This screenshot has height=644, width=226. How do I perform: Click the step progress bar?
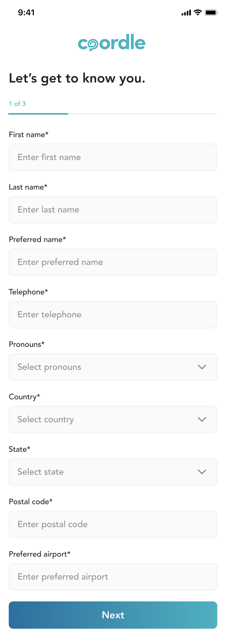(113, 114)
